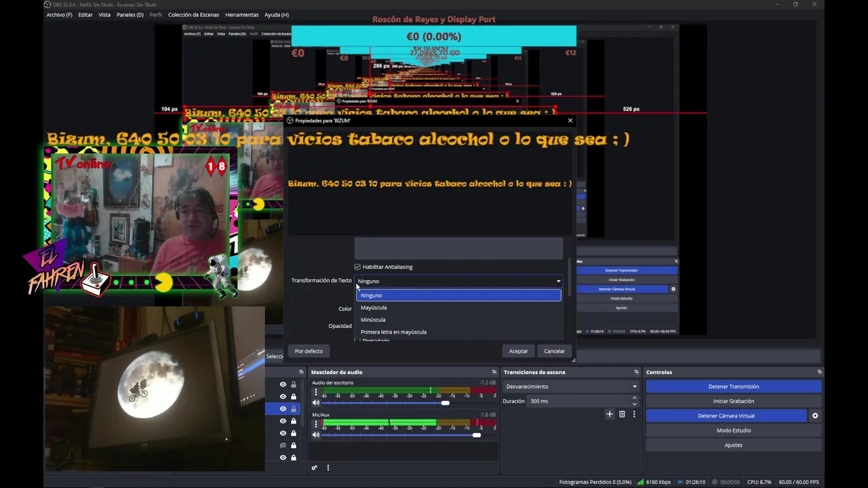Click the grey text box in properties dialog

pyautogui.click(x=458, y=248)
